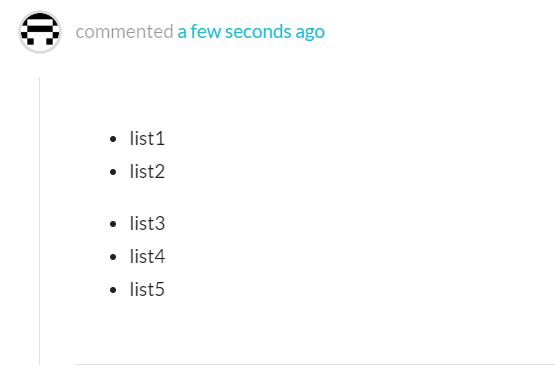Click empty space right of list3
The height and width of the screenshot is (390, 555).
pyautogui.click(x=354, y=223)
